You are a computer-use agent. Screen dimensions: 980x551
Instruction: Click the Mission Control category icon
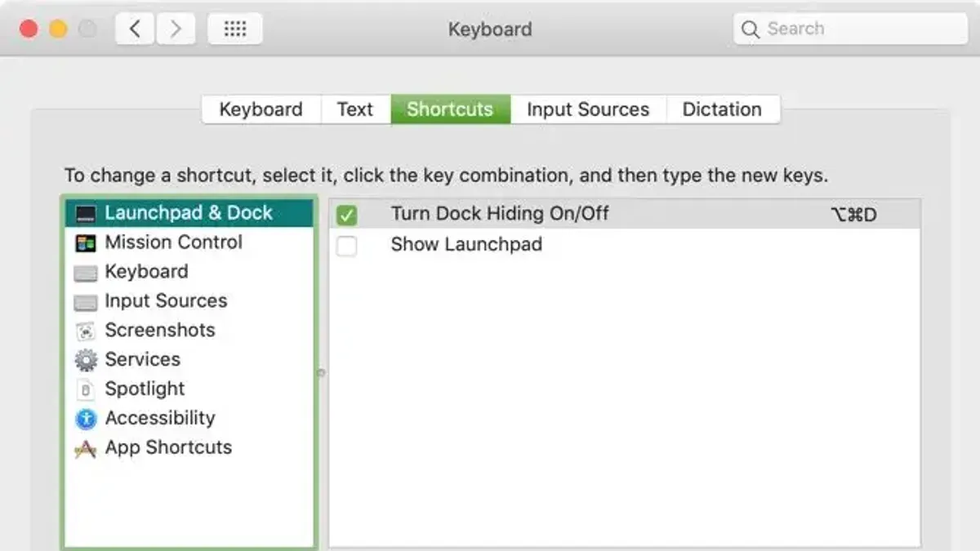tap(86, 243)
